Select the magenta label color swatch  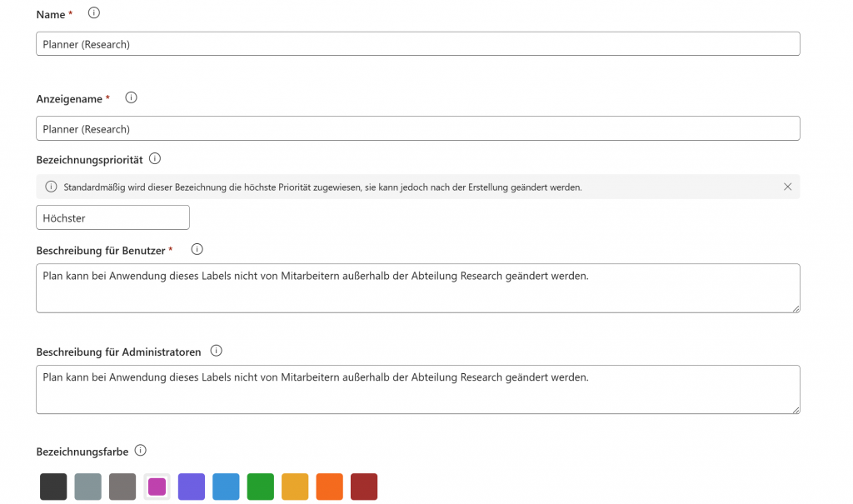coord(157,487)
